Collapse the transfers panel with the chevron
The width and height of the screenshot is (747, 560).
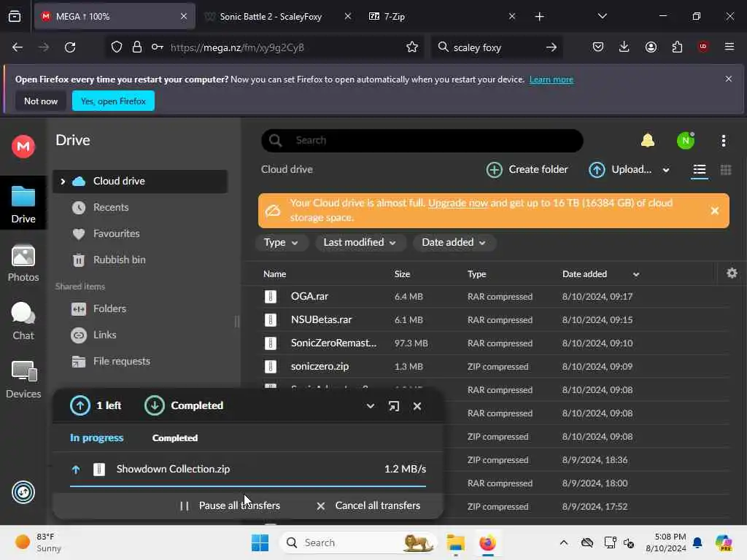coord(370,406)
